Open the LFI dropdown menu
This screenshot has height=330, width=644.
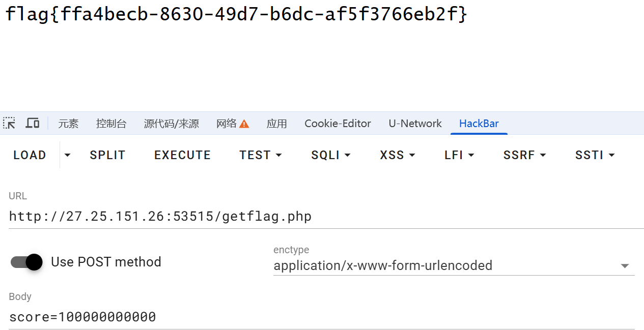[x=459, y=155]
